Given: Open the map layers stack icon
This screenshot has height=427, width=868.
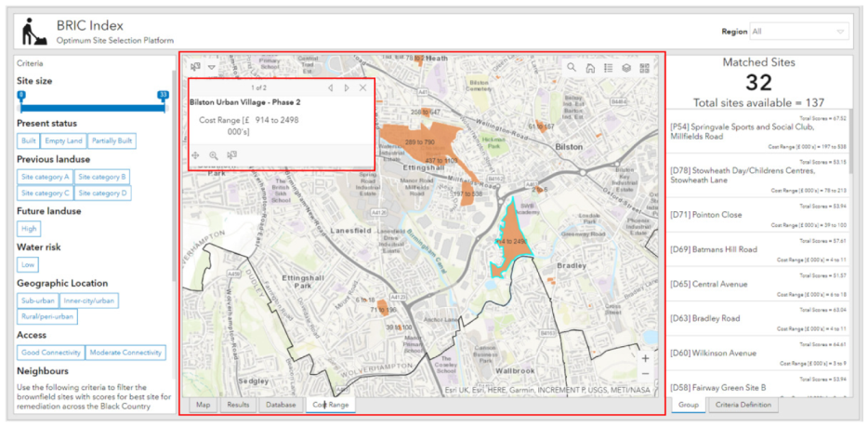Looking at the screenshot, I should (626, 67).
